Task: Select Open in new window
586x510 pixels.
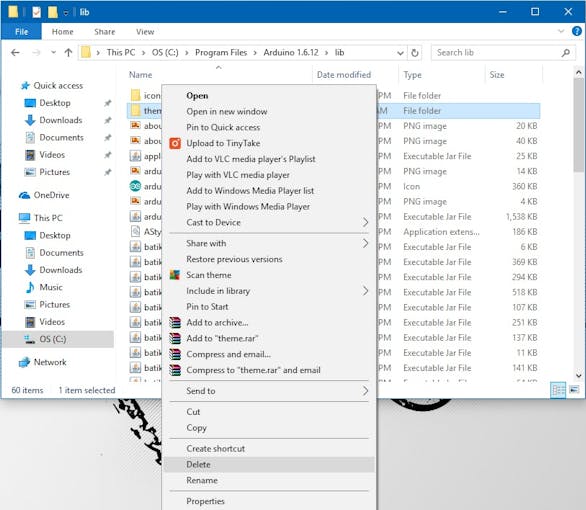Action: [269, 111]
